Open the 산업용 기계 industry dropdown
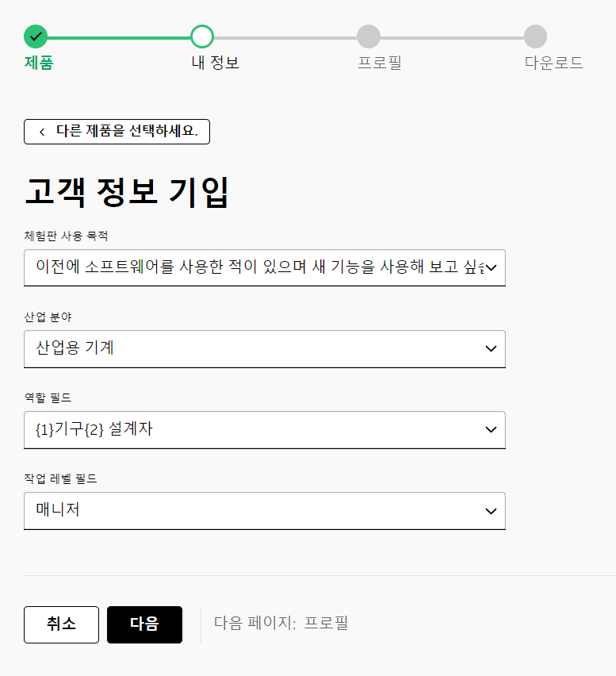This screenshot has width=616, height=676. click(x=265, y=349)
